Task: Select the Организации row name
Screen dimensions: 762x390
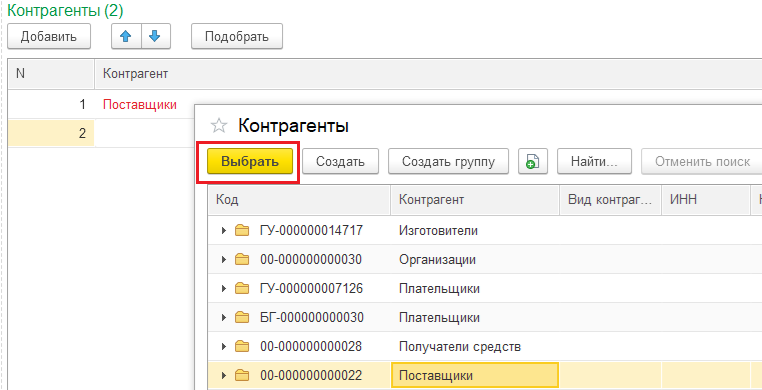Action: coord(437,260)
